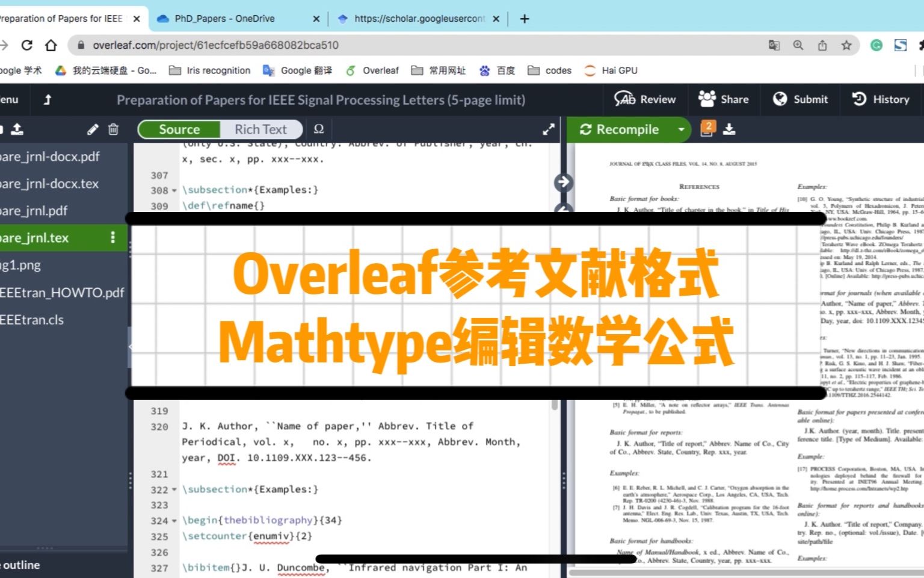Click the \def\refname{} code on line 309
This screenshot has width=924, height=578.
[223, 205]
